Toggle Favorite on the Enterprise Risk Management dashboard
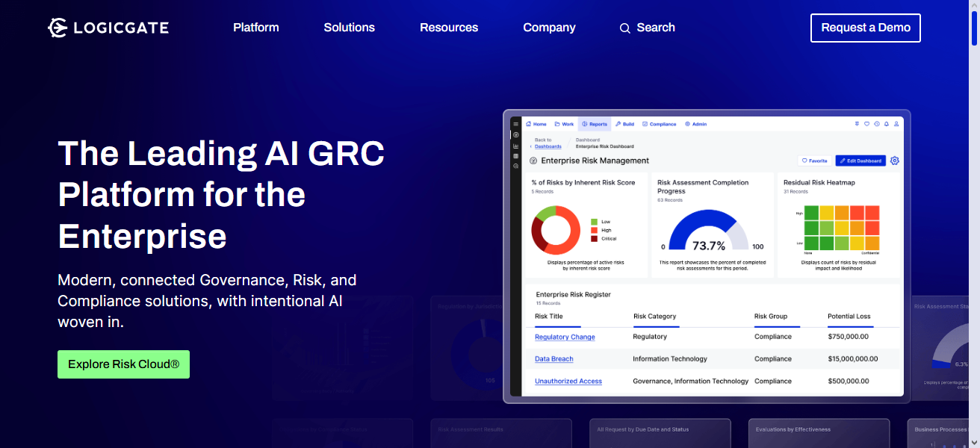This screenshot has width=980, height=448. click(813, 161)
